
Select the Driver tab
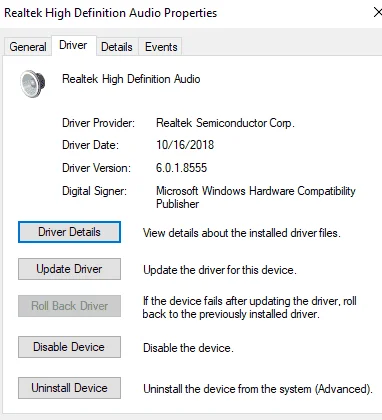[73, 45]
